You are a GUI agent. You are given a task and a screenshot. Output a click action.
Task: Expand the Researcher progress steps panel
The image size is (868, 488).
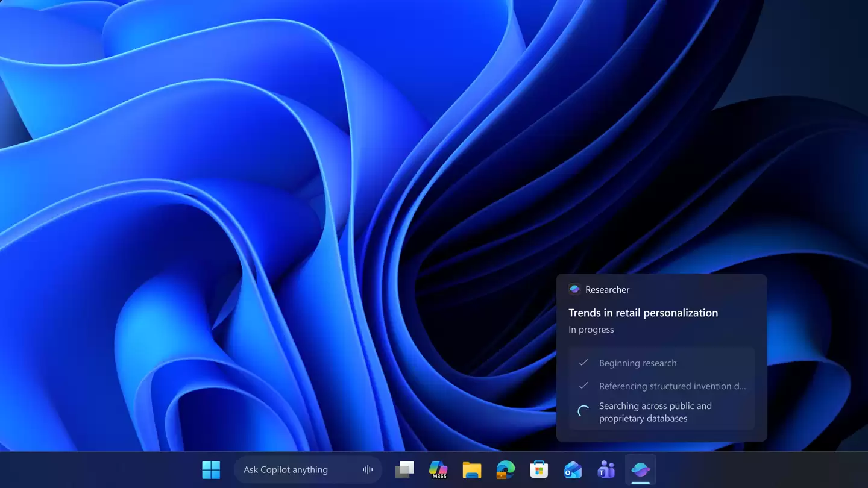[x=661, y=389]
